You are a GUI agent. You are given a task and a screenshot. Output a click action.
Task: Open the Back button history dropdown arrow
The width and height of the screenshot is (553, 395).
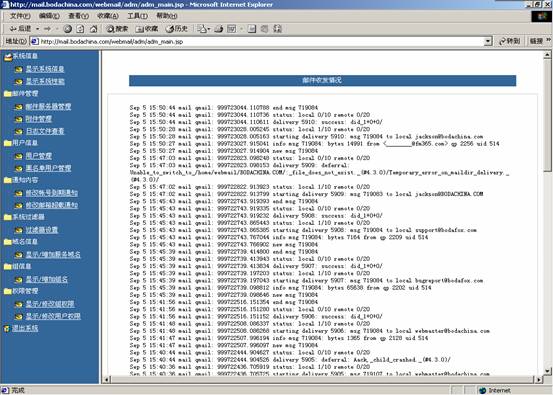(x=37, y=29)
